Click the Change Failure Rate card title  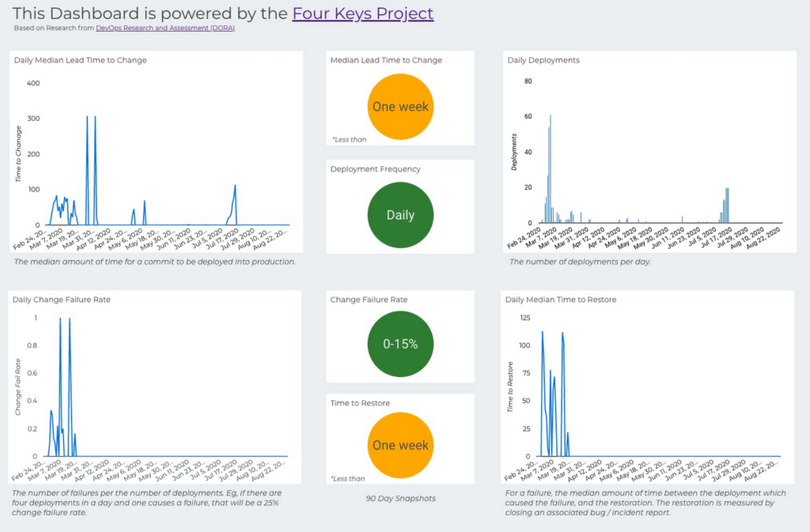coord(369,300)
